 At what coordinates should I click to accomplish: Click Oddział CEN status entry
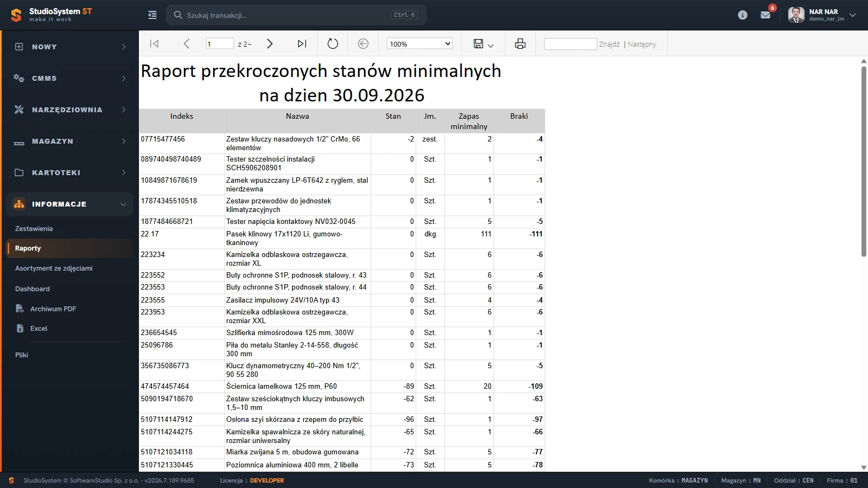pos(794,480)
